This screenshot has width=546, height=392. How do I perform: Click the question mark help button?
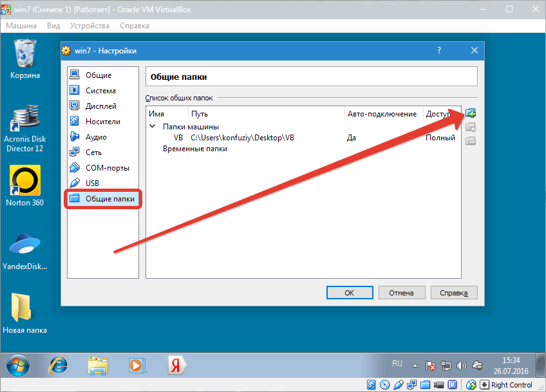(x=439, y=50)
